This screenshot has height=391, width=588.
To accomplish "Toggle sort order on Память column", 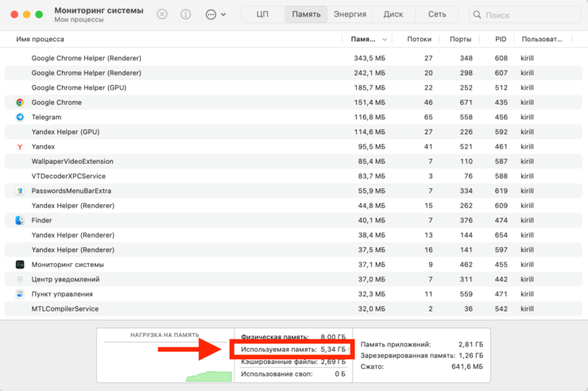I will pos(367,39).
